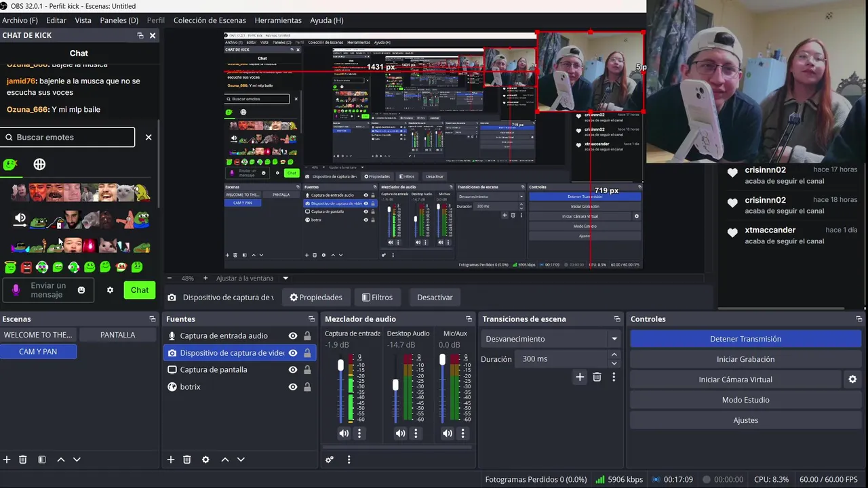This screenshot has width=868, height=488.
Task: Adjust Mic/Aux volume slider
Action: (442, 360)
